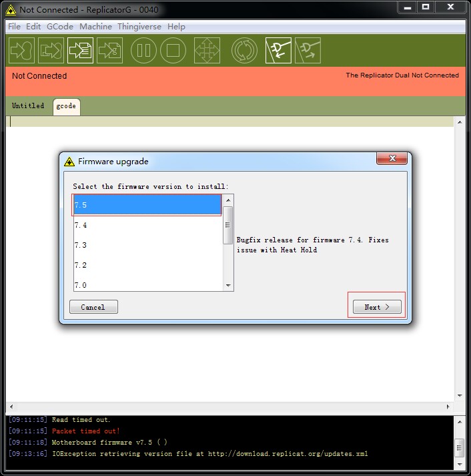The image size is (471, 476).
Task: Click editor horizontal scroll right arrow
Action: (448, 407)
